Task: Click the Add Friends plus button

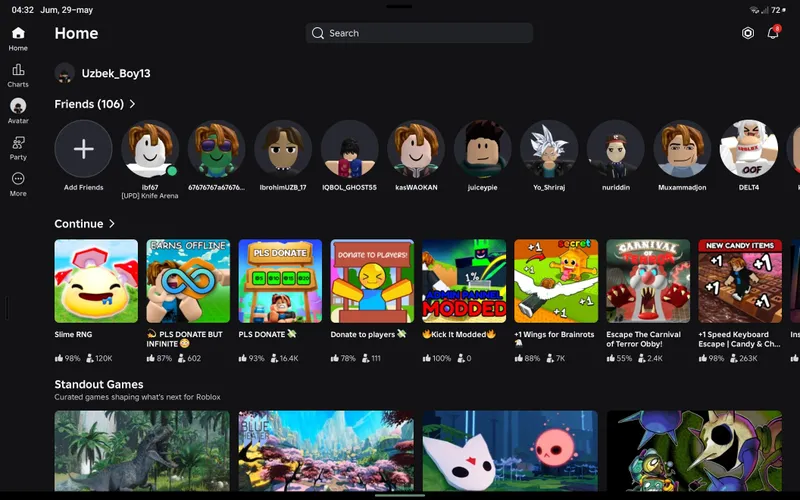Action: [x=84, y=148]
